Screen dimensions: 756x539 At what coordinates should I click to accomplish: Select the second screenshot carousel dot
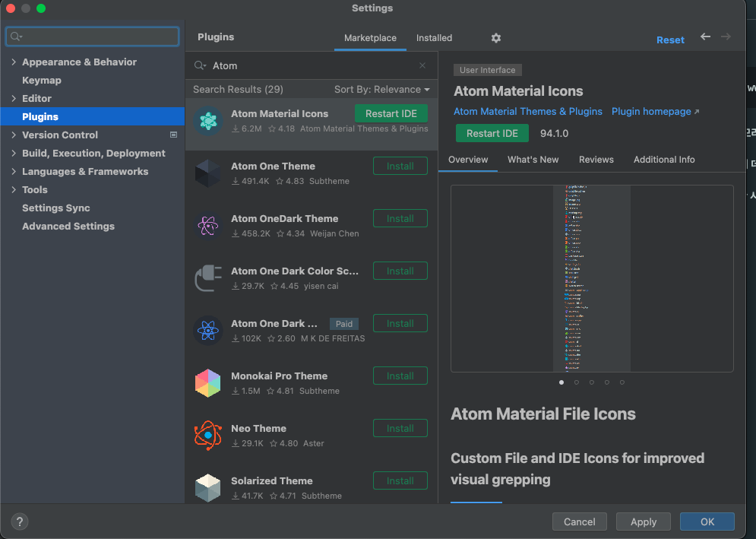tap(577, 382)
